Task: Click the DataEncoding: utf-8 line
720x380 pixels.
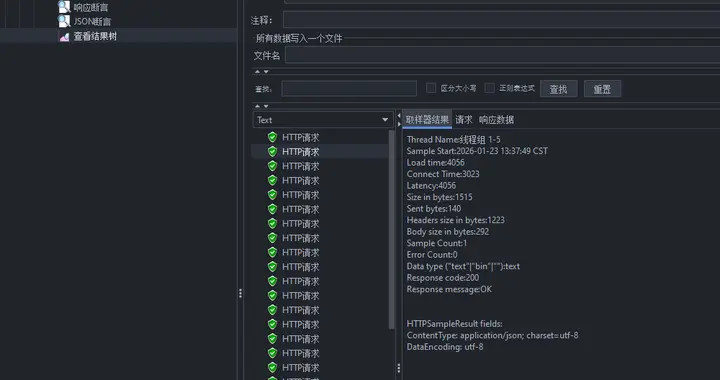Action: click(x=444, y=347)
